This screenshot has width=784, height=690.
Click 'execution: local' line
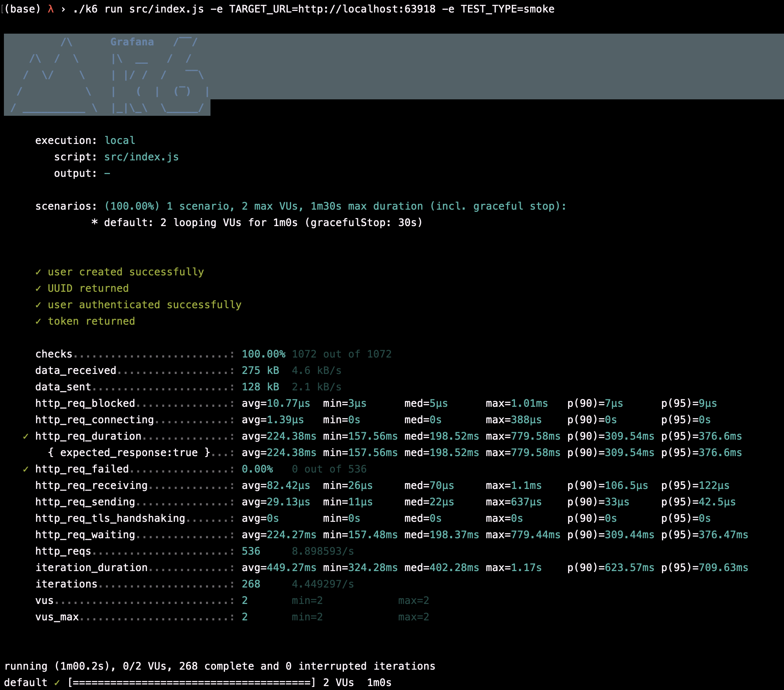(85, 140)
